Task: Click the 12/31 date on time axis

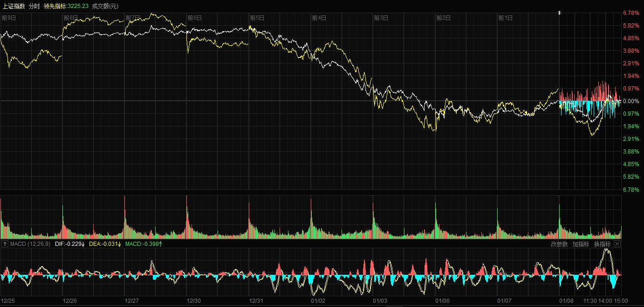Action: point(257,301)
